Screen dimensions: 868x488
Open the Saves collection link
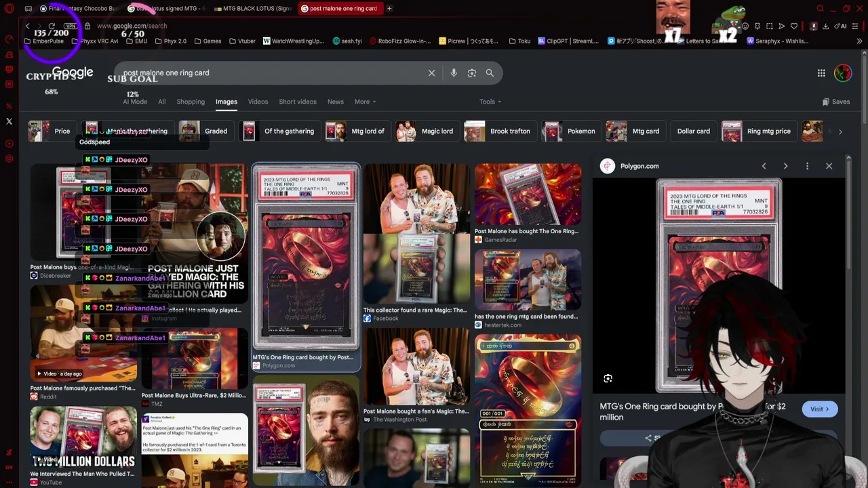pyautogui.click(x=836, y=102)
